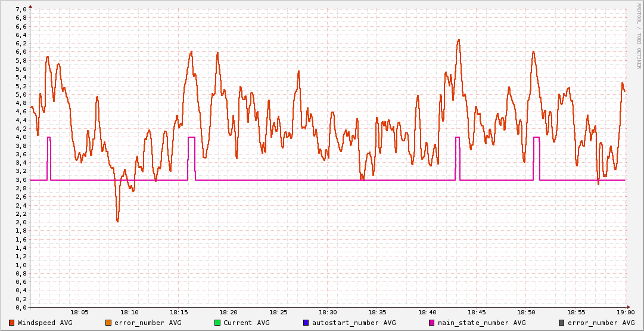Click the 7,0 value on the y-axis
The width and height of the screenshot is (644, 331).
(x=21, y=10)
